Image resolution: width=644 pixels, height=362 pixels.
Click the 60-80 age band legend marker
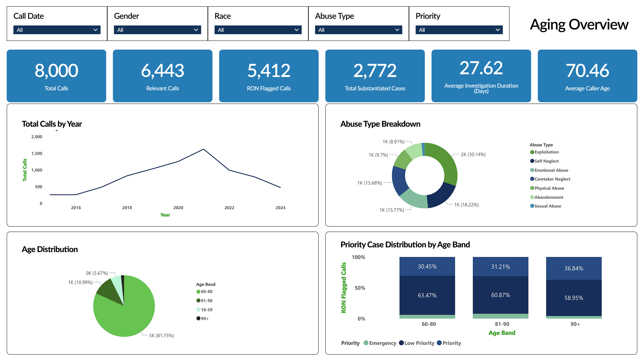tap(198, 292)
